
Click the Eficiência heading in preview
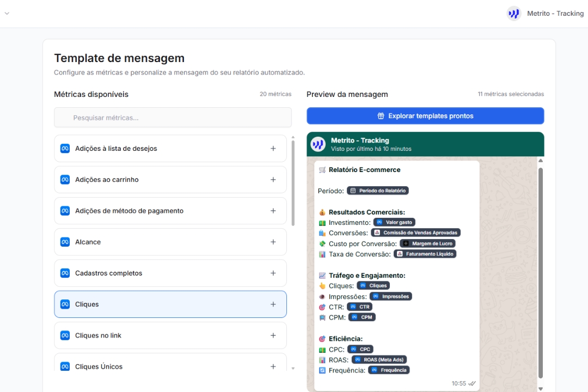pyautogui.click(x=346, y=339)
